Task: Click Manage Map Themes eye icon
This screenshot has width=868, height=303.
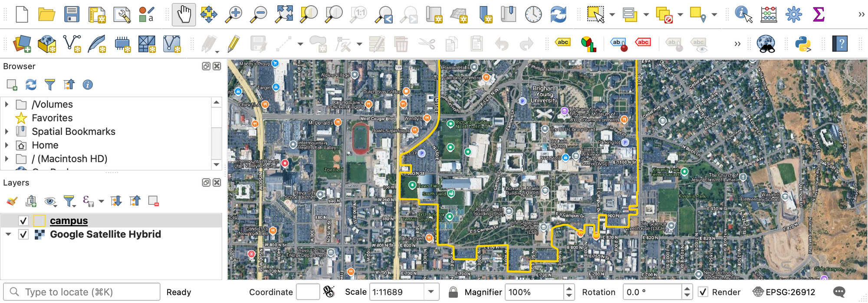Action: pyautogui.click(x=50, y=201)
